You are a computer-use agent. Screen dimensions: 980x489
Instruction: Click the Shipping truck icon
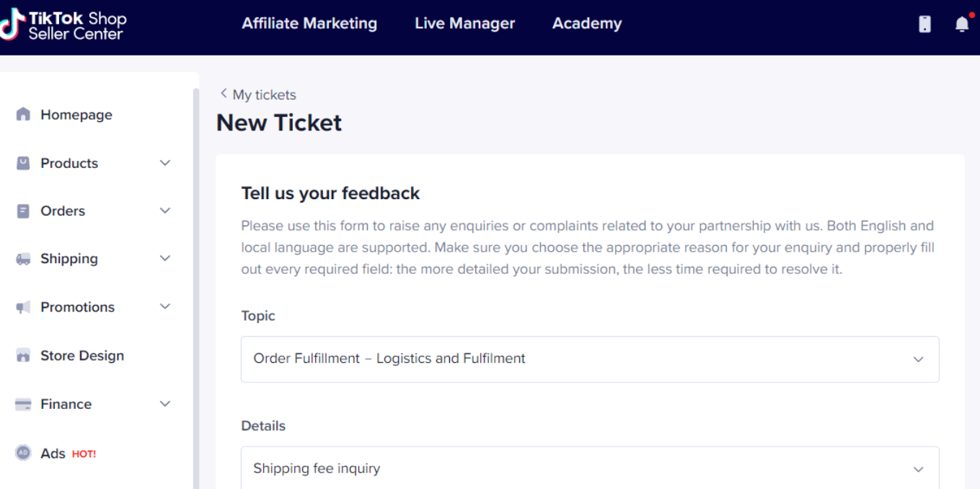pos(23,259)
